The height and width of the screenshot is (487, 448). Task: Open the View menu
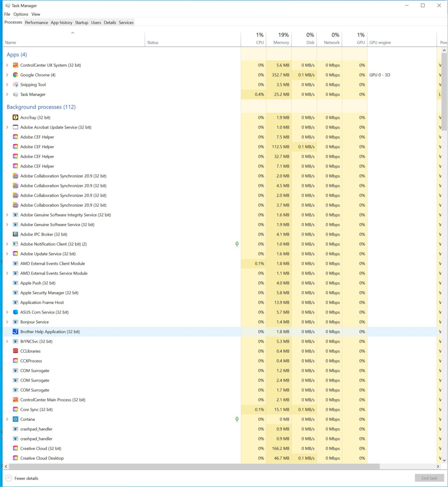point(36,14)
